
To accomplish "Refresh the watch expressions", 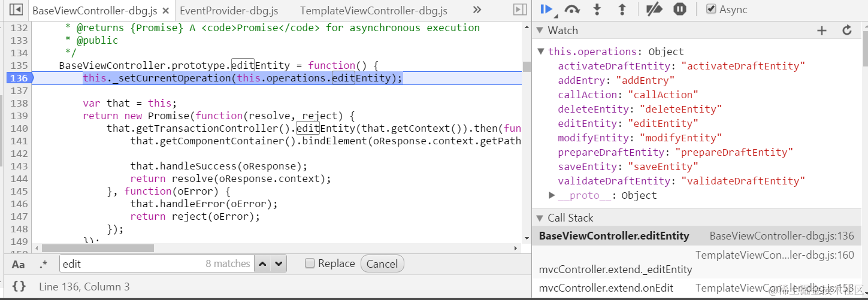I will pos(846,30).
